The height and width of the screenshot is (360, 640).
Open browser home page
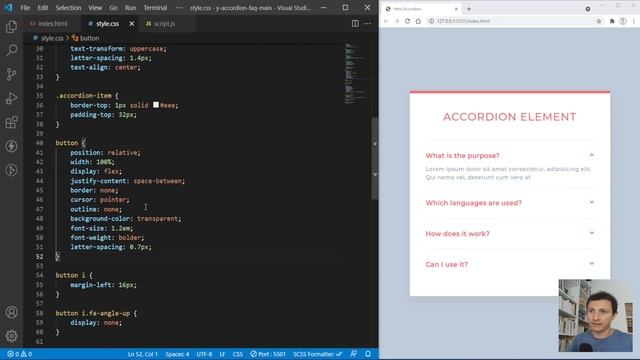418,21
